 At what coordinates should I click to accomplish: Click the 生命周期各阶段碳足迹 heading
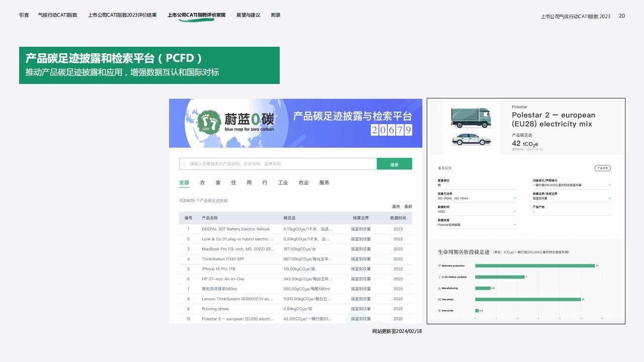coord(463,252)
